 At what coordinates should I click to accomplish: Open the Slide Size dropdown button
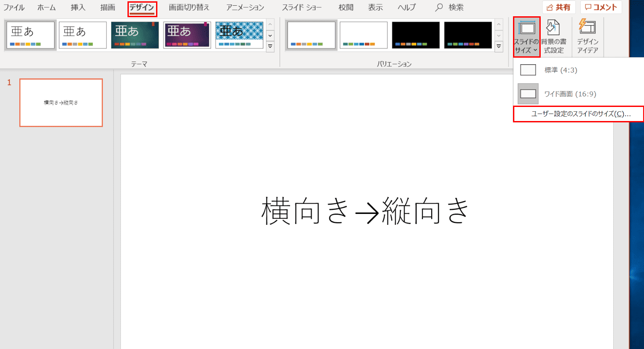point(527,37)
